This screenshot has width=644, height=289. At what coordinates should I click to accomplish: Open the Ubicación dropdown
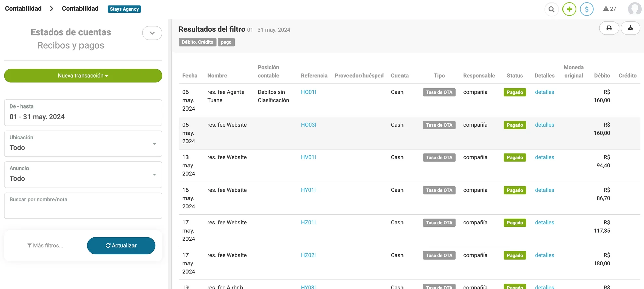click(x=83, y=144)
